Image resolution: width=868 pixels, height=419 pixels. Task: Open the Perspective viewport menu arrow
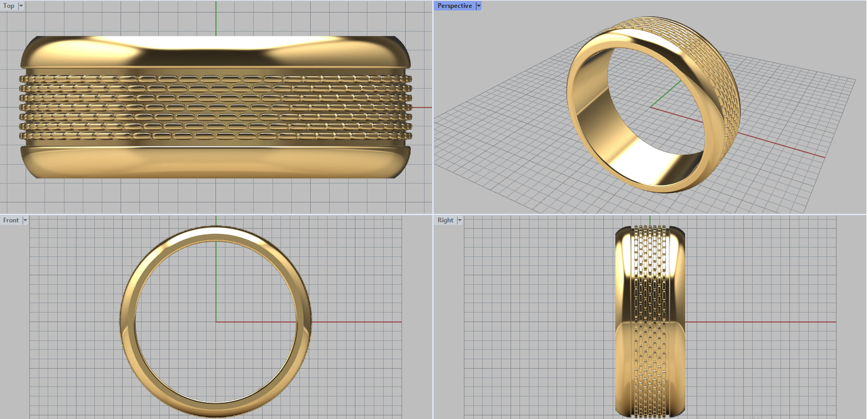click(x=478, y=6)
